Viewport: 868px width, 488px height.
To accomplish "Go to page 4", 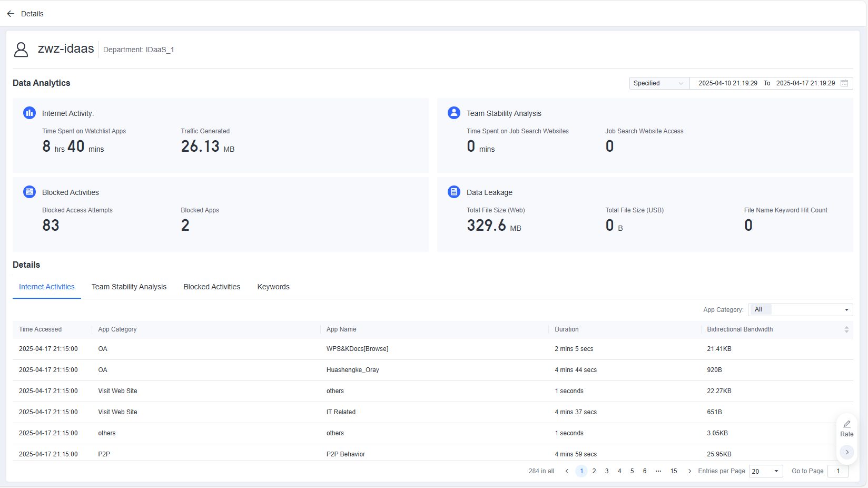I will 619,471.
